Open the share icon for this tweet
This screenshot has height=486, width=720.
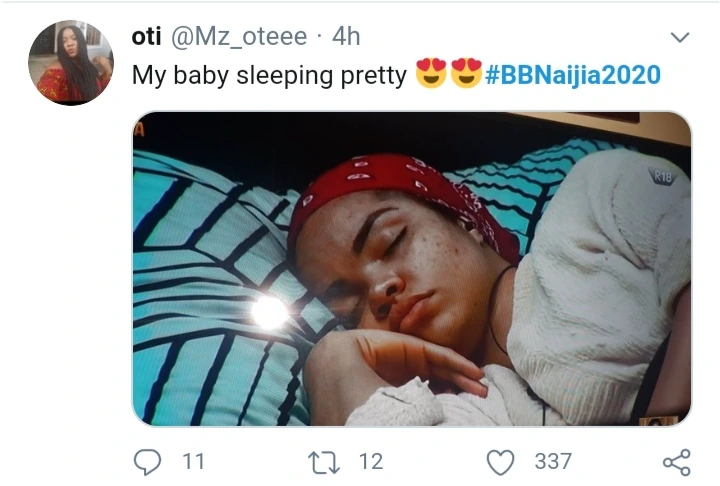pos(677,461)
